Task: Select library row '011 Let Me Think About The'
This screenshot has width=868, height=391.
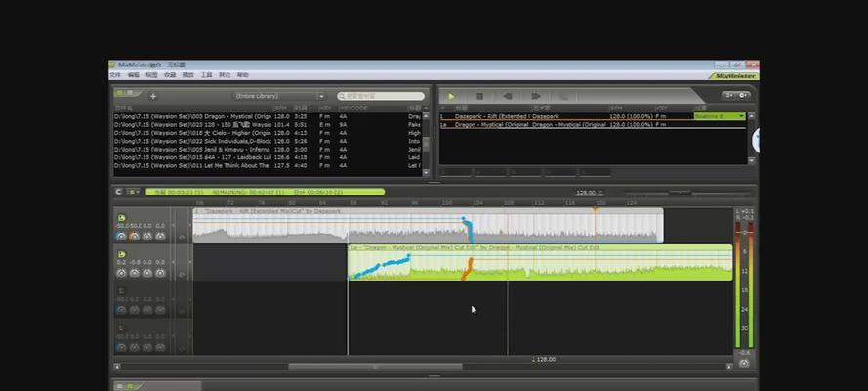Action: [x=268, y=165]
